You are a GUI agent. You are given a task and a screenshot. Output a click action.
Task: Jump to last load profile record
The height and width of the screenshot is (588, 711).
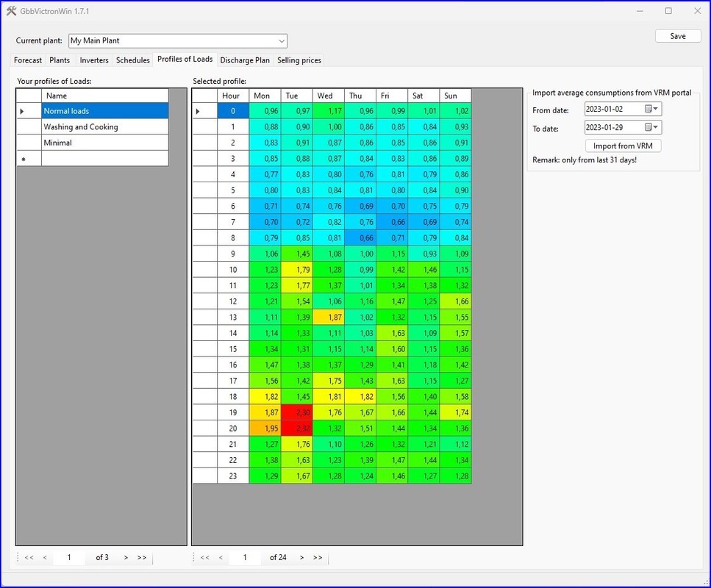click(x=142, y=558)
